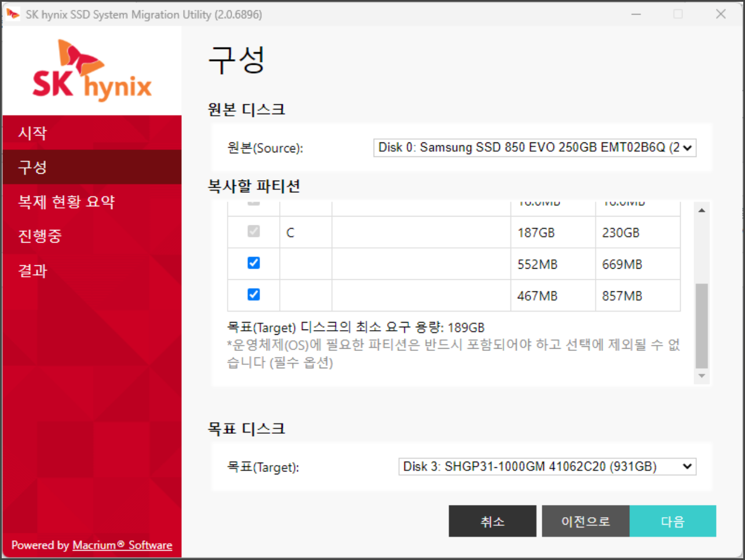Viewport: 745px width, 560px height.
Task: Click the 이전으로 button
Action: [x=586, y=521]
